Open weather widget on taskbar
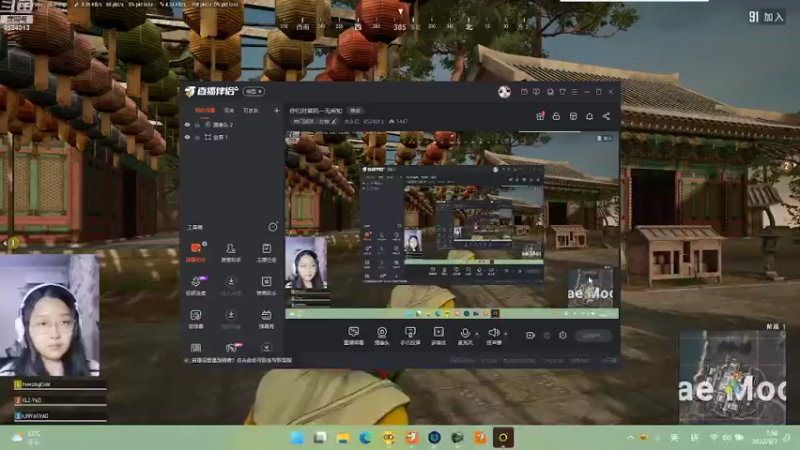 [27, 437]
